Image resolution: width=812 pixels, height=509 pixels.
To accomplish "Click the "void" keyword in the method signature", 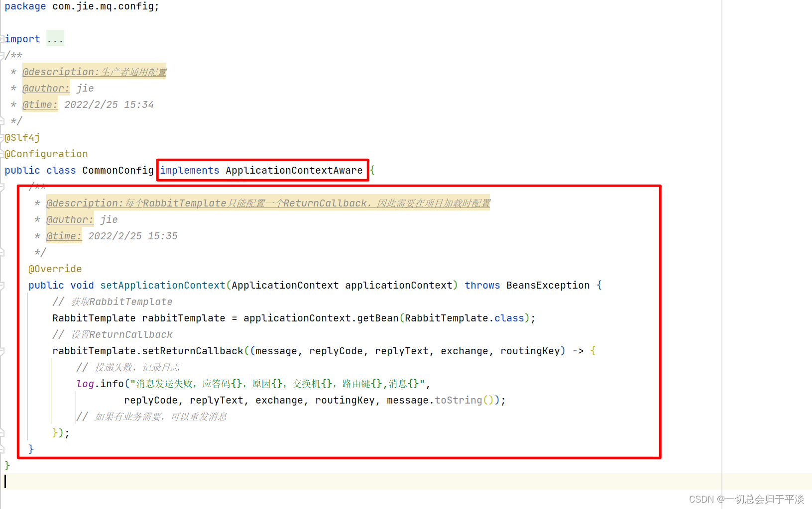I will (x=82, y=285).
